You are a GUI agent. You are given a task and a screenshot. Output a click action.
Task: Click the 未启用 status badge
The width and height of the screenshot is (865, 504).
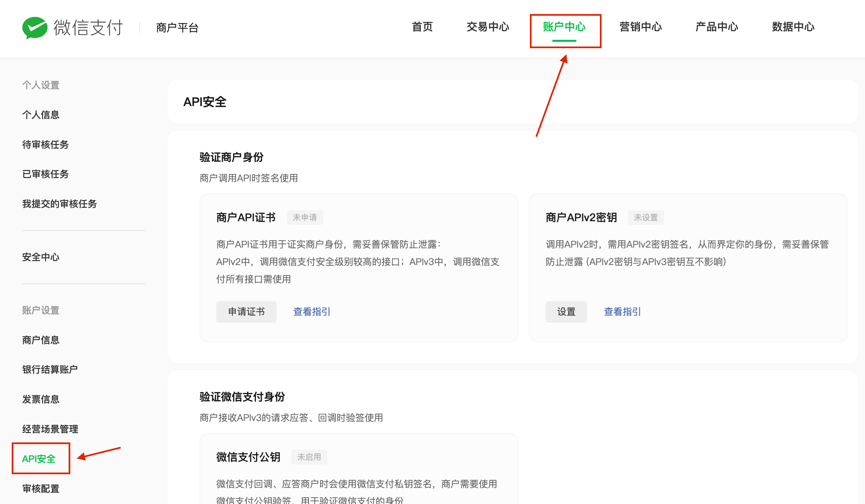[309, 457]
